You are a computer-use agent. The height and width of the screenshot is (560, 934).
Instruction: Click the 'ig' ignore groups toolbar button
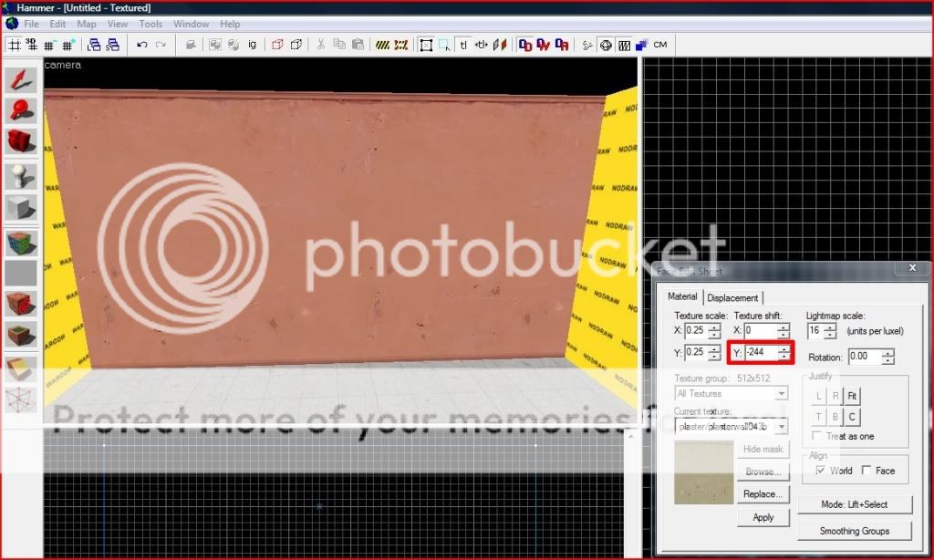tap(252, 45)
